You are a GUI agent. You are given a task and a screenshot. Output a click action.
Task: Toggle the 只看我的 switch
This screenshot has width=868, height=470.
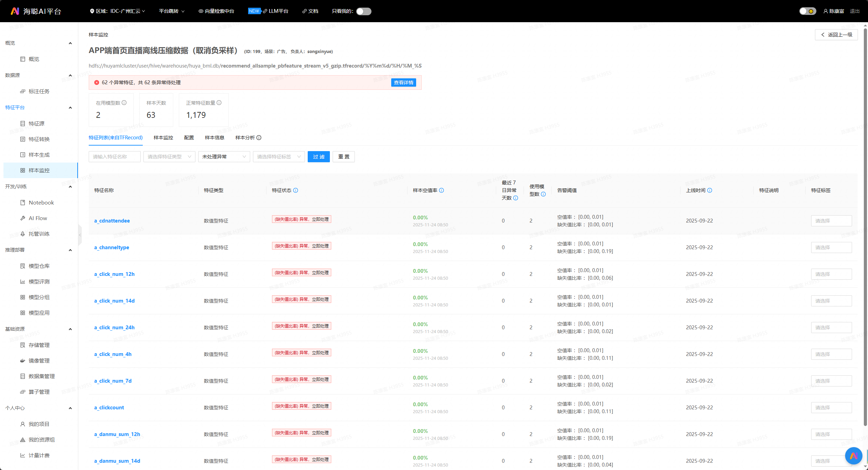coord(363,11)
